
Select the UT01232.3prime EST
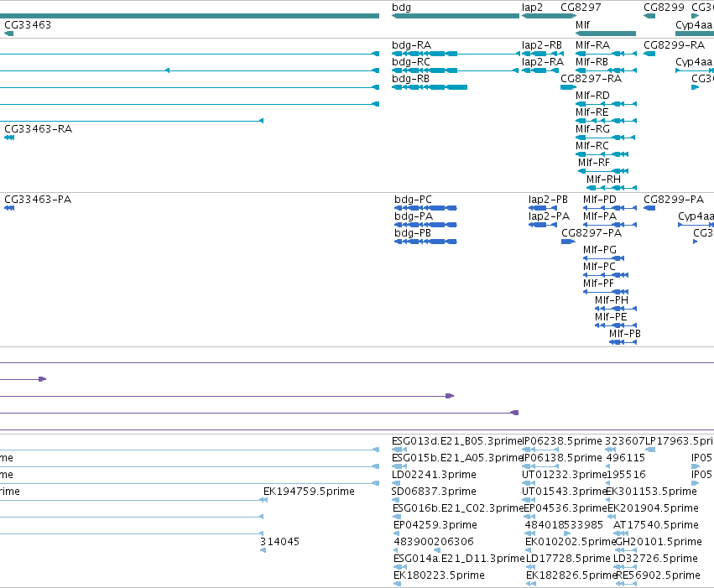point(565,475)
